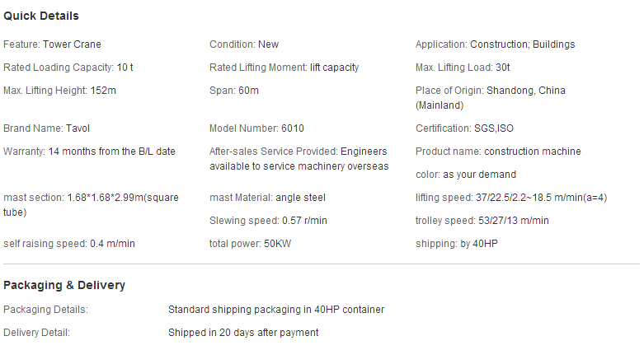
Task: Click total power: 50KW entry
Action: [250, 244]
